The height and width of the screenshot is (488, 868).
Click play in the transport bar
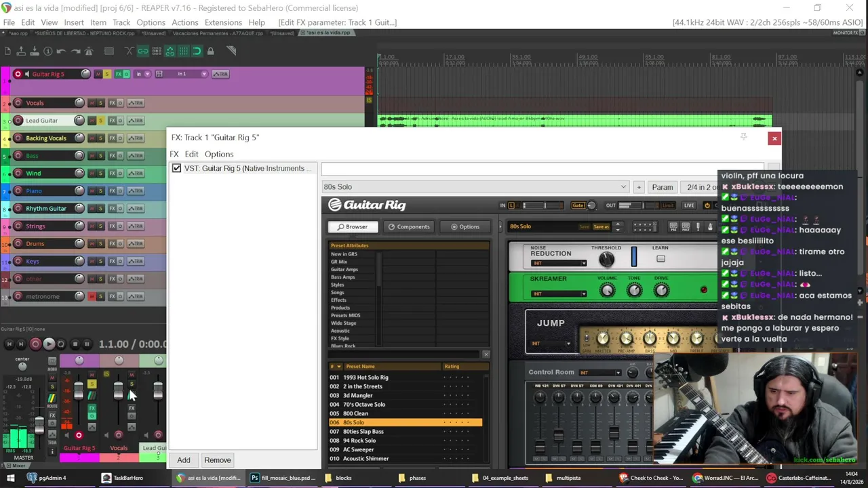48,344
